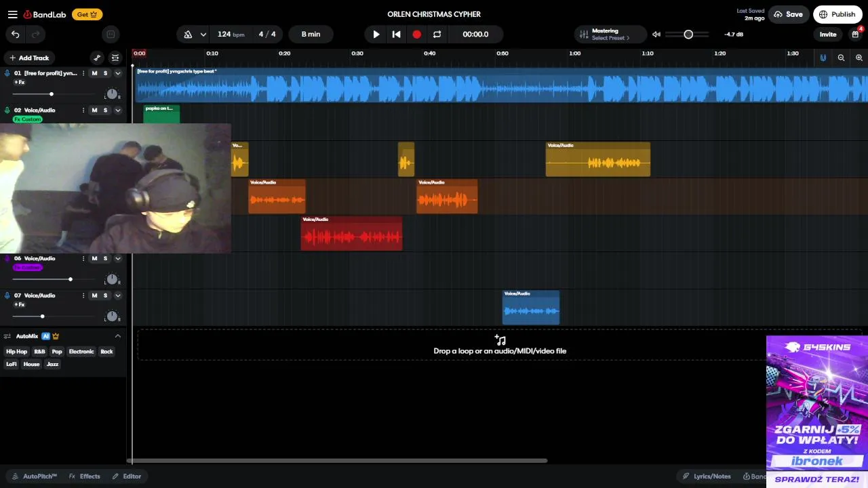Viewport: 868px width, 488px height.
Task: Undo the last action
Action: (x=15, y=35)
